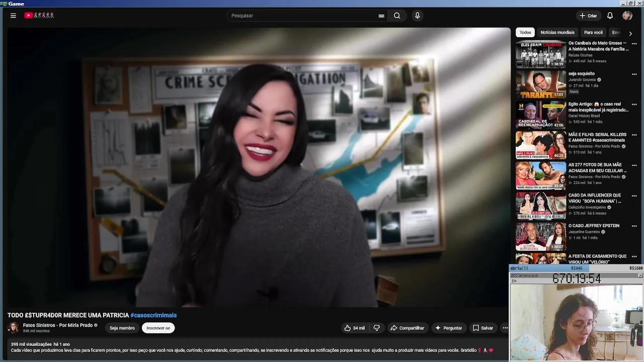Open Fatos Sinistros - Por Mirla Prado channel
Viewport: 644px width, 362px height.
tap(58, 325)
